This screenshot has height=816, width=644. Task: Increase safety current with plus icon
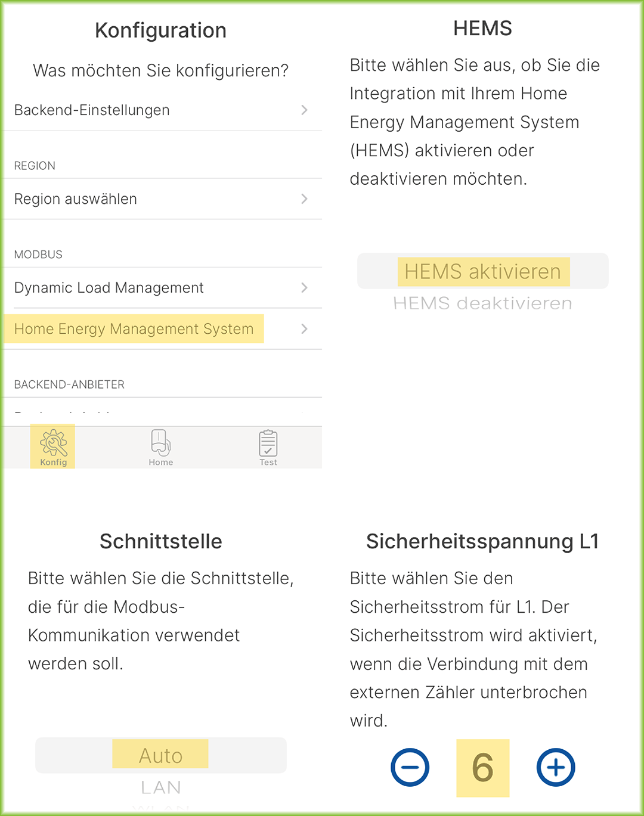tap(556, 767)
